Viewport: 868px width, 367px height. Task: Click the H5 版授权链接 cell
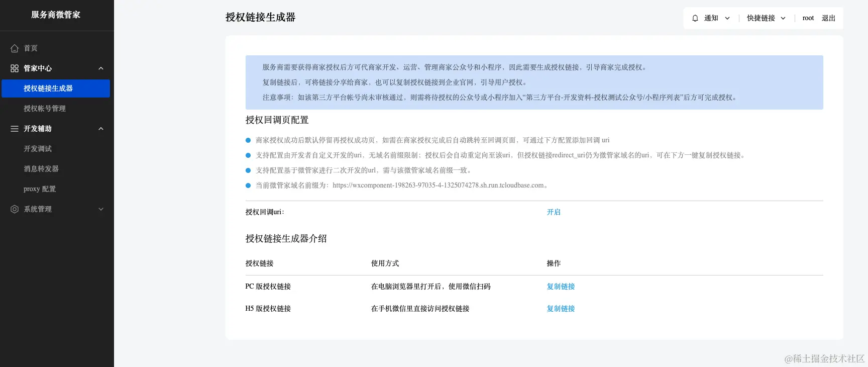[x=268, y=309]
